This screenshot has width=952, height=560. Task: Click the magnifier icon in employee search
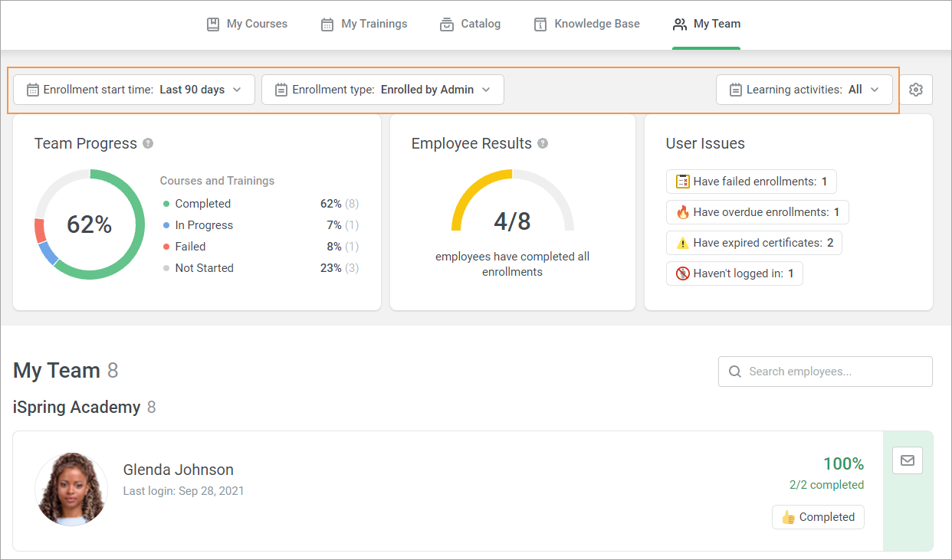(x=734, y=372)
